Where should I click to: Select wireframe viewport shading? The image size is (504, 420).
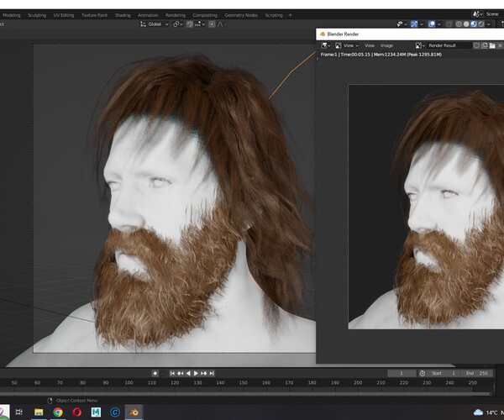tap(459, 24)
